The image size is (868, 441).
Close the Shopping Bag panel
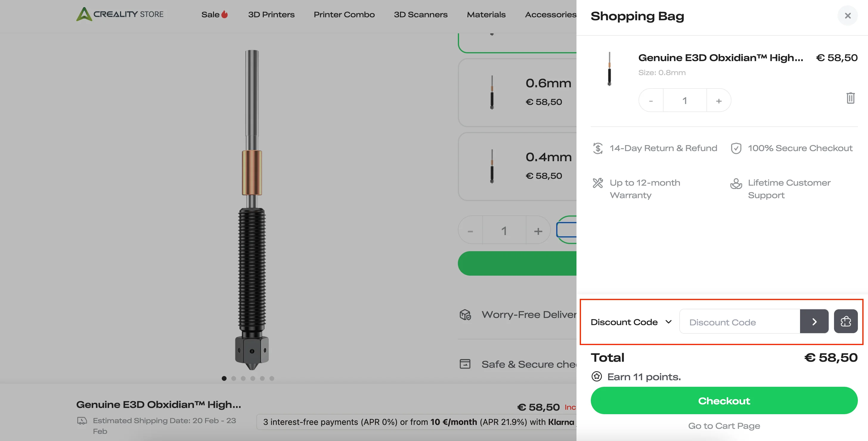click(x=847, y=16)
